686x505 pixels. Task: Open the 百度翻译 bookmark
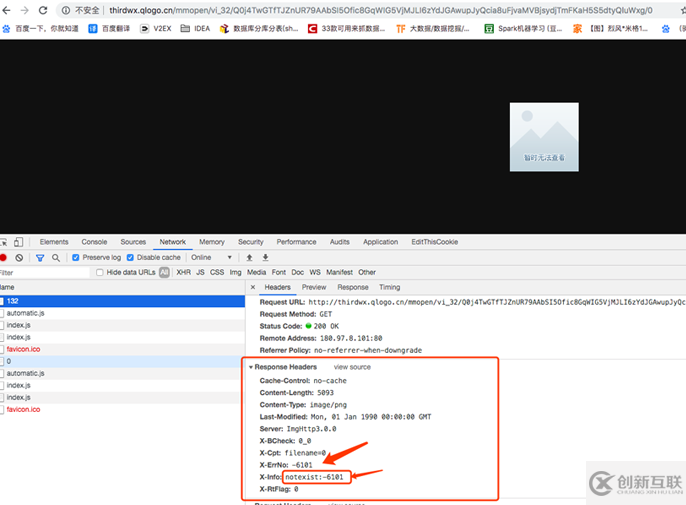pos(109,28)
